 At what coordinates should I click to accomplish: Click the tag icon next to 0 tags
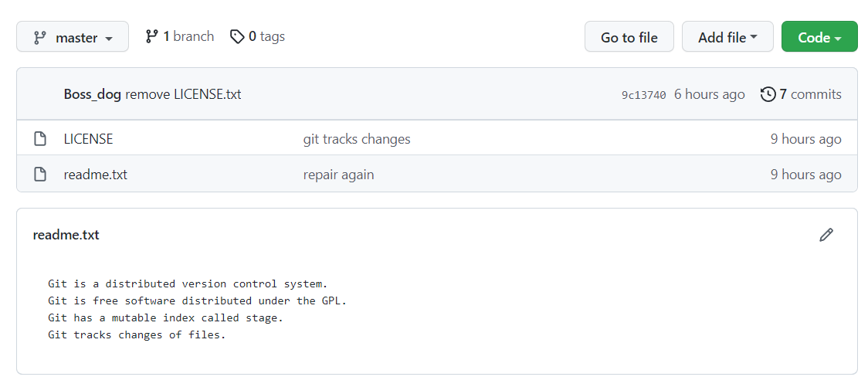237,36
